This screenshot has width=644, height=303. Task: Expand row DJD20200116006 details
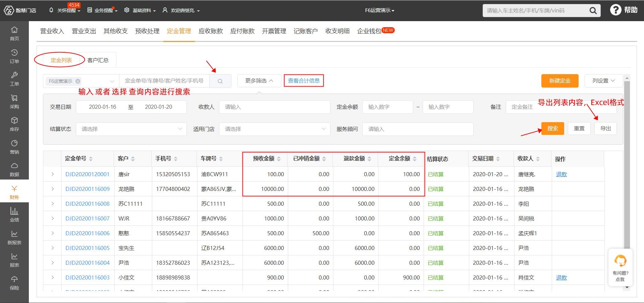pyautogui.click(x=53, y=233)
